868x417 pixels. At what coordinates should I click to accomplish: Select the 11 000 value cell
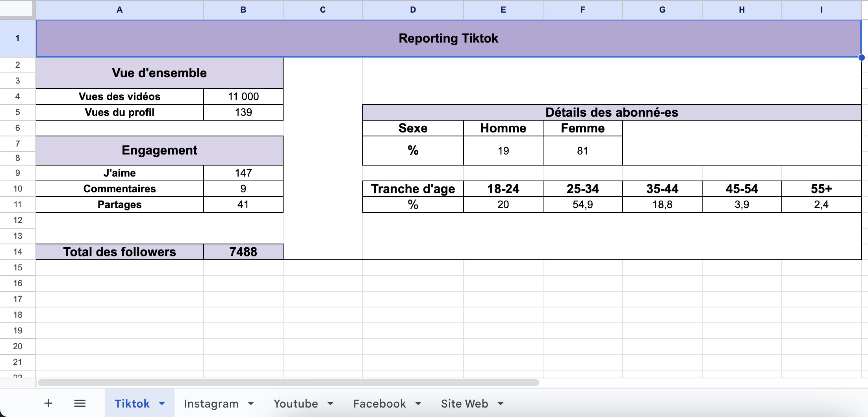tap(243, 97)
